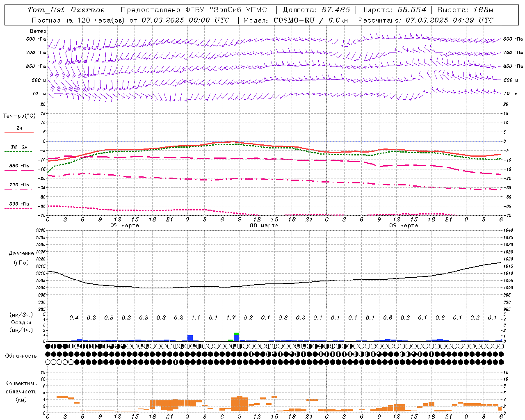The height and width of the screenshot is (420, 525).
Task: Click the Давление pressure panel label
Action: tap(21, 253)
